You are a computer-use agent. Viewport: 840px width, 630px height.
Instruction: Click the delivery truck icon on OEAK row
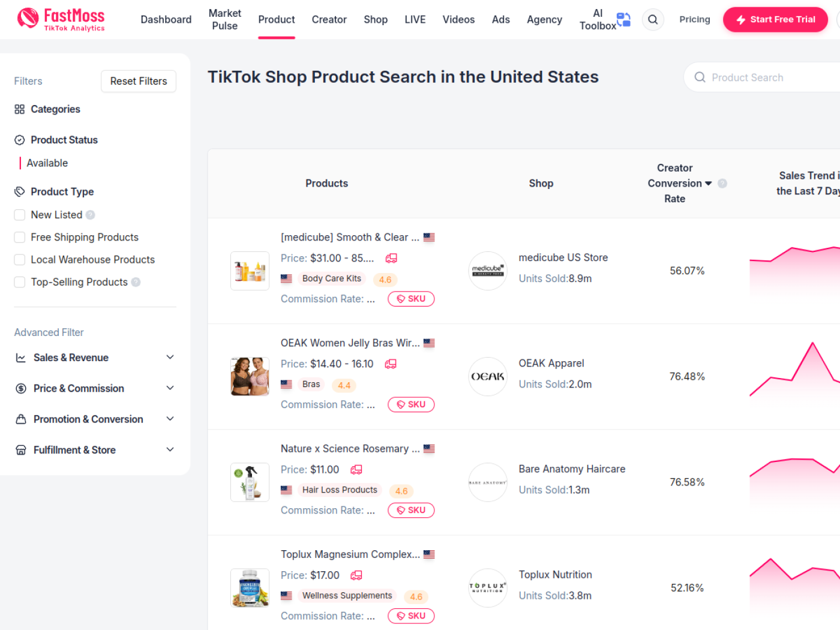(391, 364)
